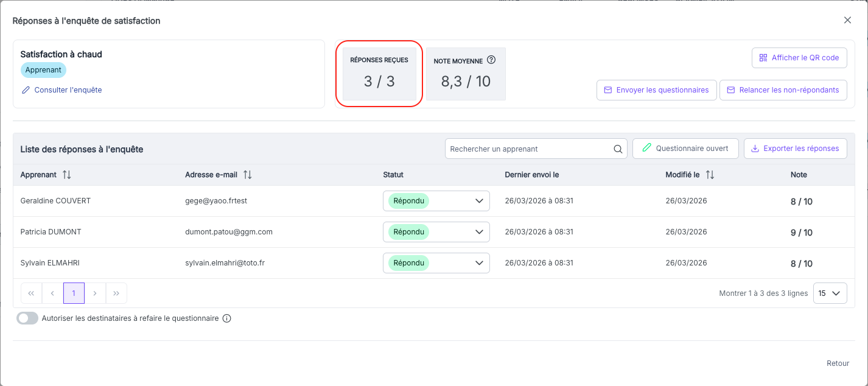Image resolution: width=868 pixels, height=386 pixels.
Task: Click the search magnifier icon
Action: (618, 149)
